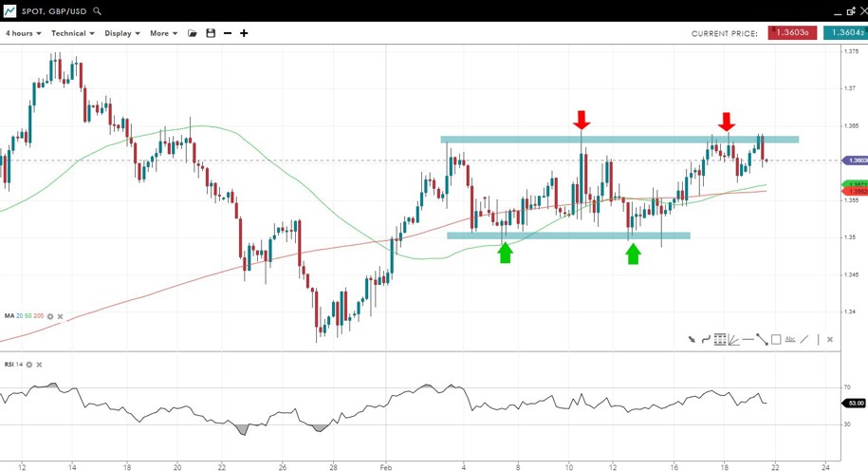The width and height of the screenshot is (868, 471).
Task: Open the More menu
Action: pyautogui.click(x=163, y=33)
